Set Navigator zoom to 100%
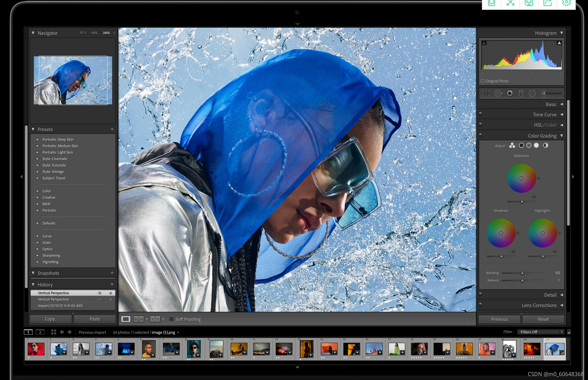 coord(94,33)
